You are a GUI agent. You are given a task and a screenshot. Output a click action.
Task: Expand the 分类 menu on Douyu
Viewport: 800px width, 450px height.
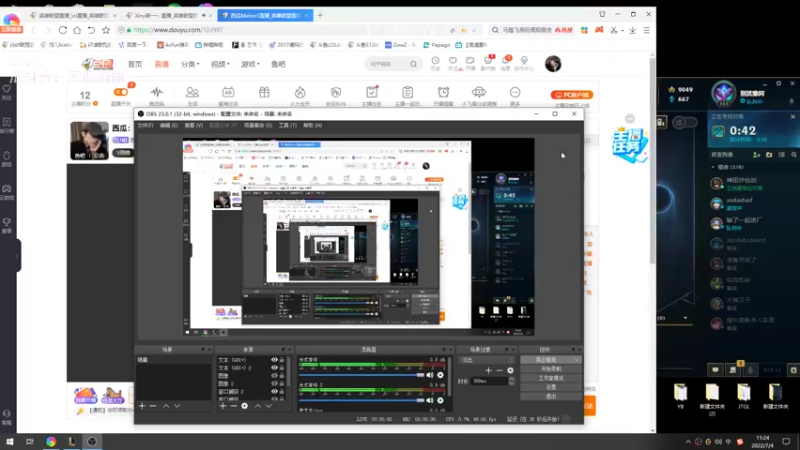190,64
